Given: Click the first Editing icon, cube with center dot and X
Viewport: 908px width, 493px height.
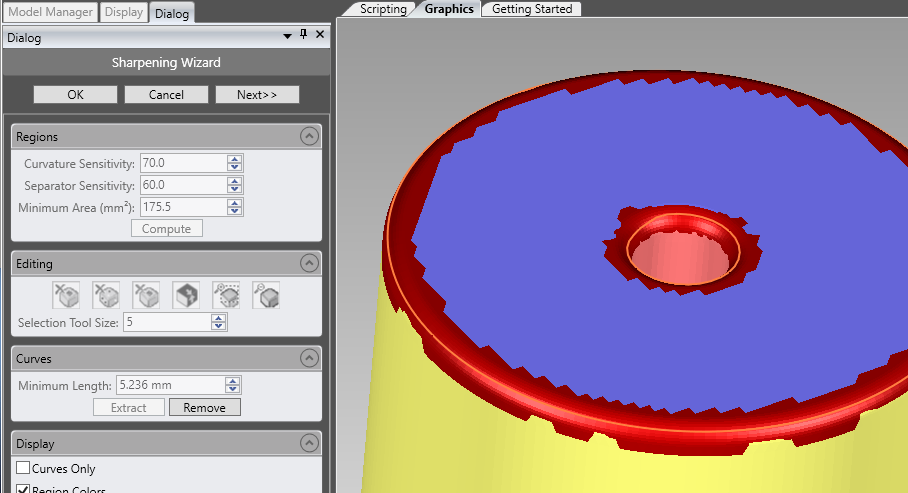Looking at the screenshot, I should [x=66, y=295].
